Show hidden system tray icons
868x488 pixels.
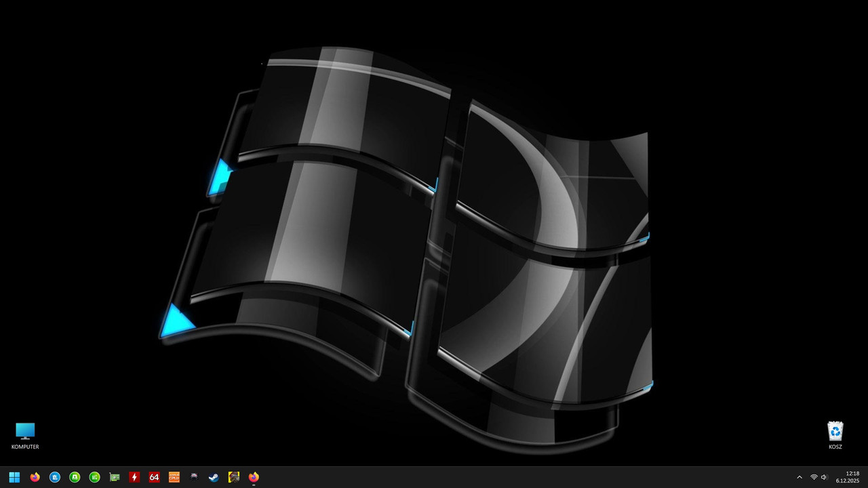click(799, 477)
